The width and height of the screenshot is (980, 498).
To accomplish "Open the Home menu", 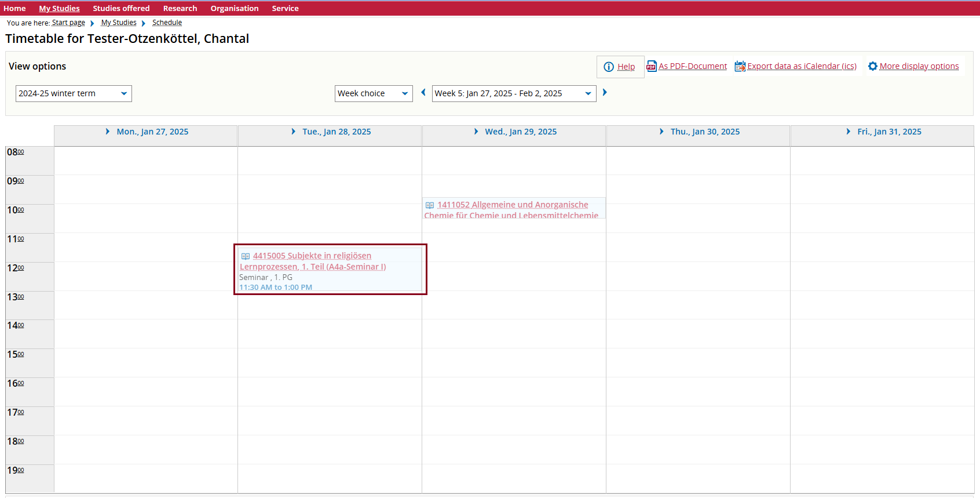I will click(x=14, y=8).
